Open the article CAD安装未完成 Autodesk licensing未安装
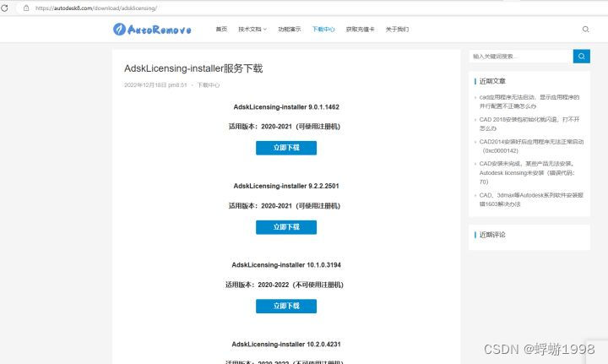The height and width of the screenshot is (364, 608). pyautogui.click(x=527, y=172)
